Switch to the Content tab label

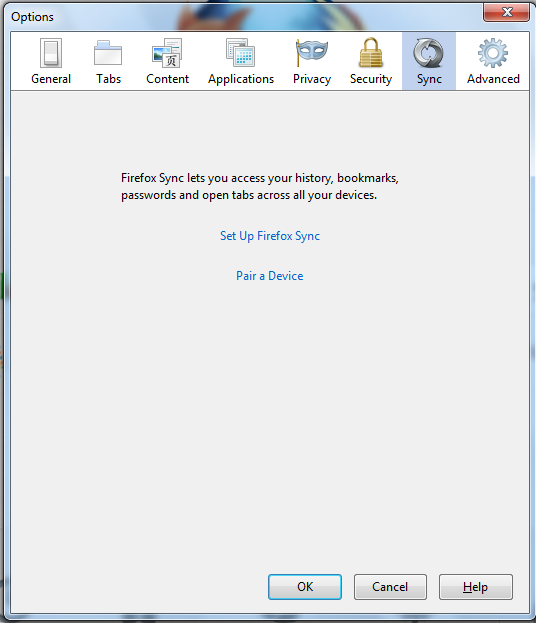[167, 79]
